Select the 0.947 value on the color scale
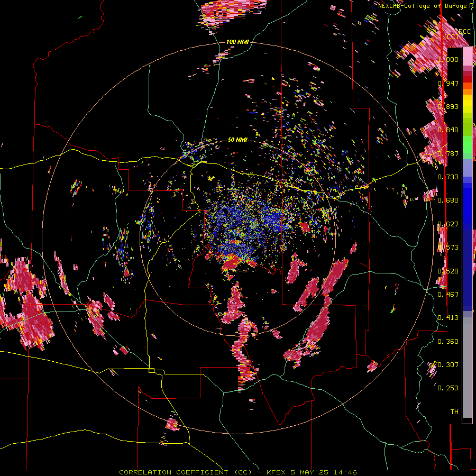The image size is (476, 476). point(448,83)
